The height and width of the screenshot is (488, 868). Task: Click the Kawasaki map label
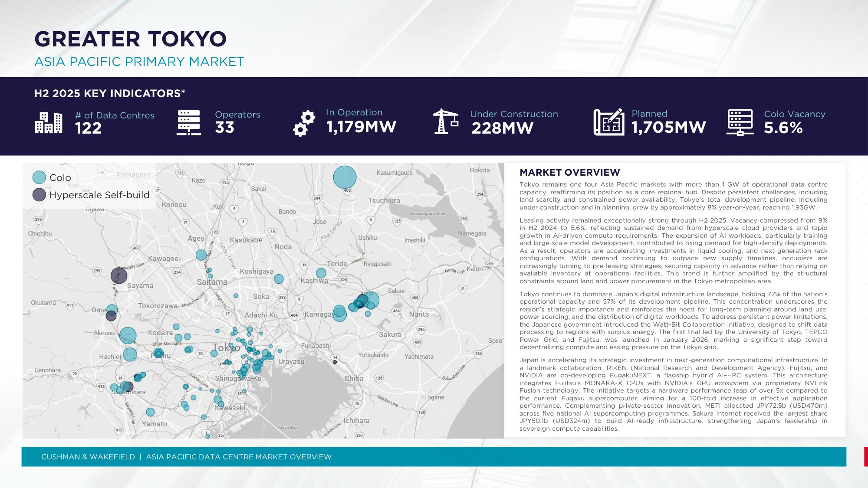230,408
